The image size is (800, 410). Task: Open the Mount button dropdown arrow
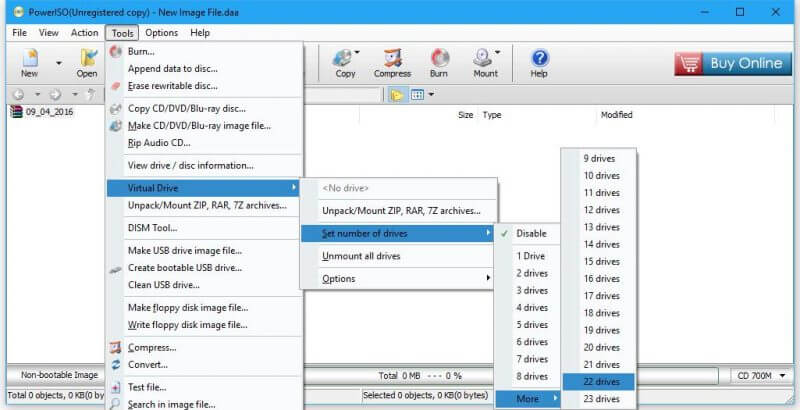(497, 52)
